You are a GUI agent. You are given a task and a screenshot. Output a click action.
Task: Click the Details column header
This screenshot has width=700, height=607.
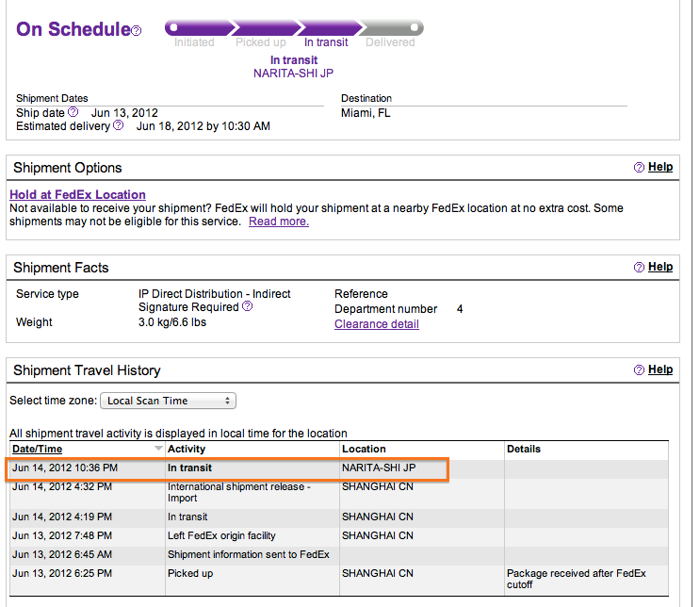pos(524,449)
